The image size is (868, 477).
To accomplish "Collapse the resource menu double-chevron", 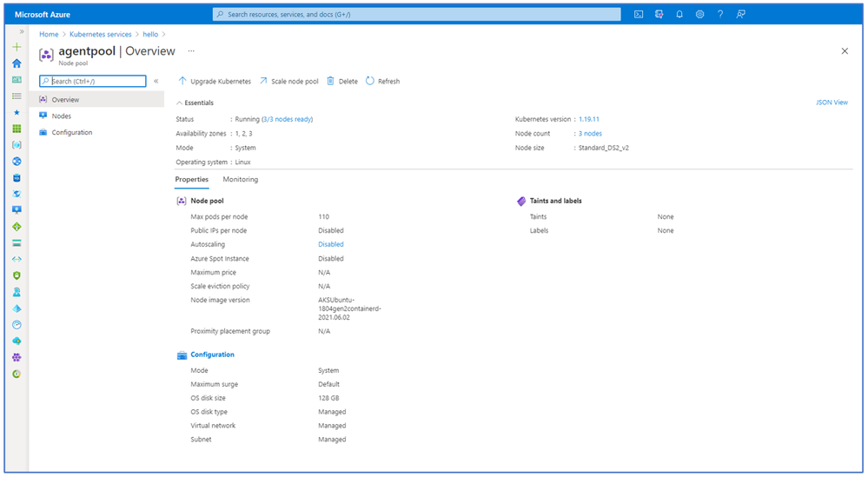I will click(x=156, y=82).
